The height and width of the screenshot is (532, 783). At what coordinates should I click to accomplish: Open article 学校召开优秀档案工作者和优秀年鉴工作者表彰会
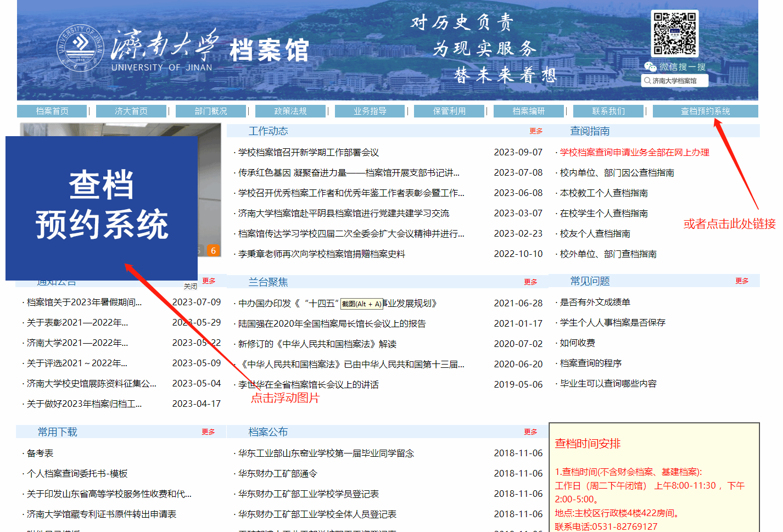(351, 193)
